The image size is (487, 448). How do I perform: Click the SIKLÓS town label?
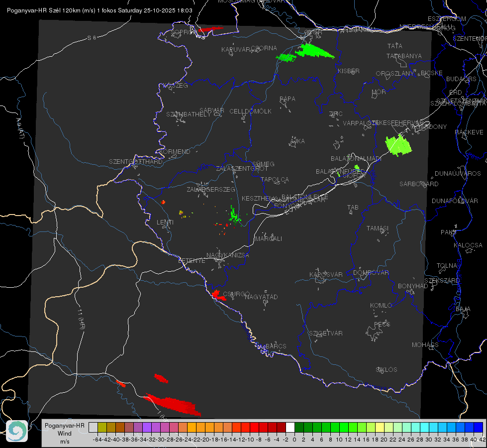(387, 369)
